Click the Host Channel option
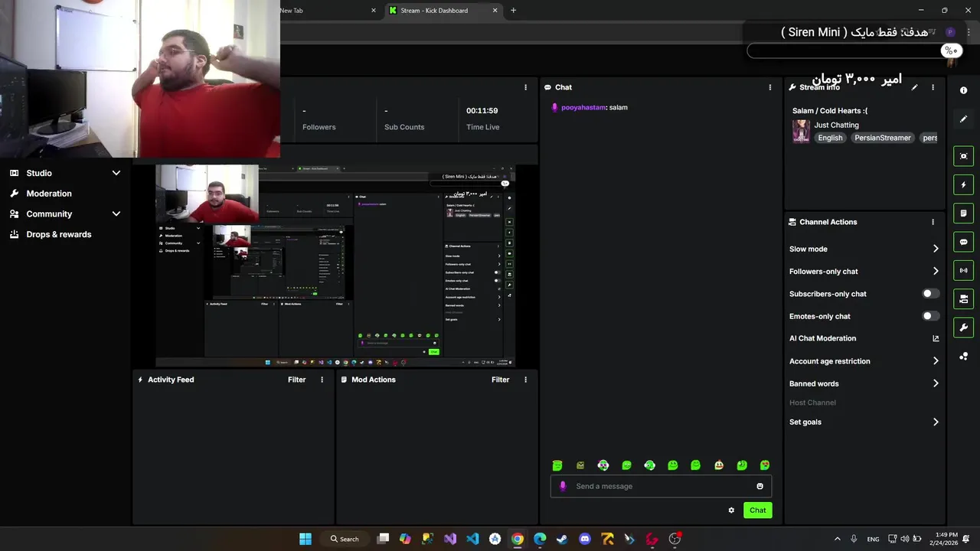Image resolution: width=980 pixels, height=551 pixels. [812, 403]
